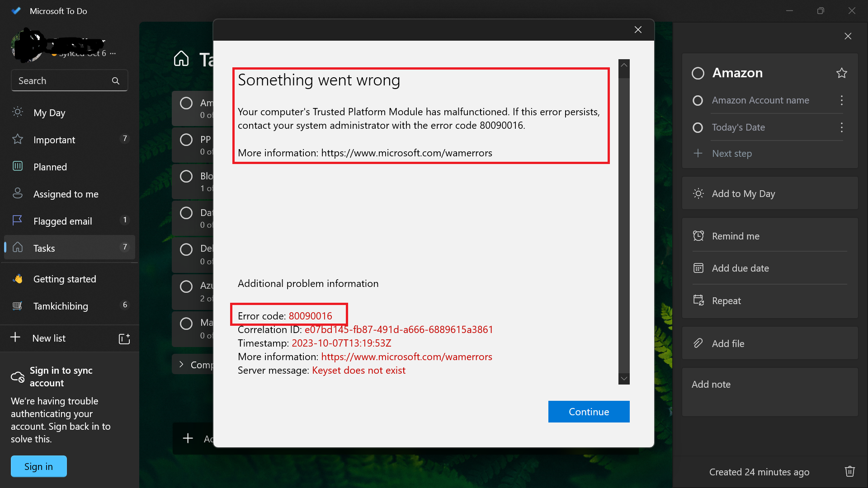Click Continue button to dismiss error
Viewport: 868px width, 488px height.
click(x=589, y=412)
